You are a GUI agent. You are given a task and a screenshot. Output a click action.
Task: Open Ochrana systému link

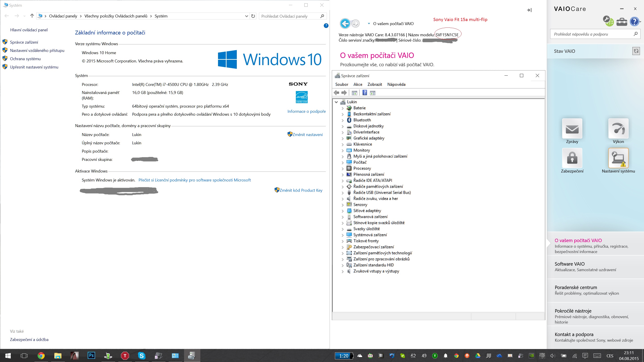pyautogui.click(x=25, y=59)
